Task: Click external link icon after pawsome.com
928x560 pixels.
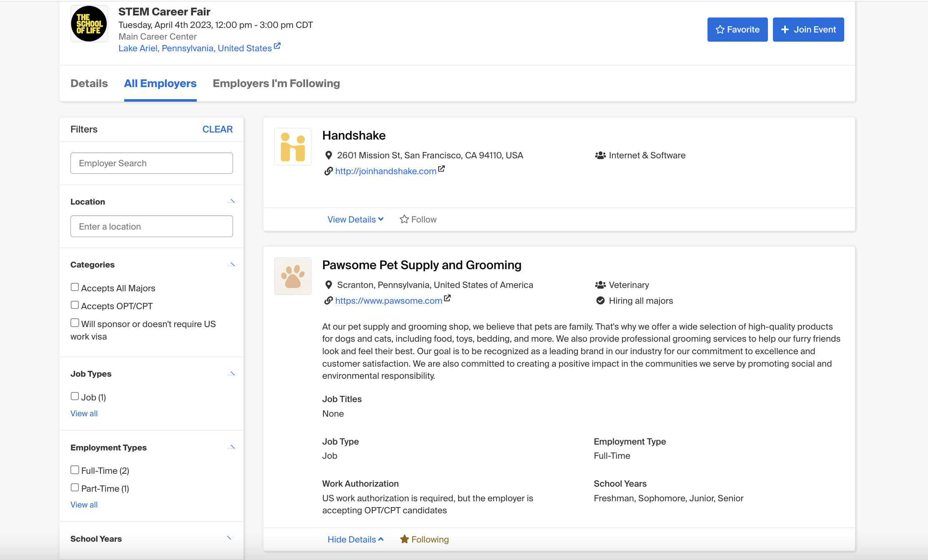Action: pos(447,298)
